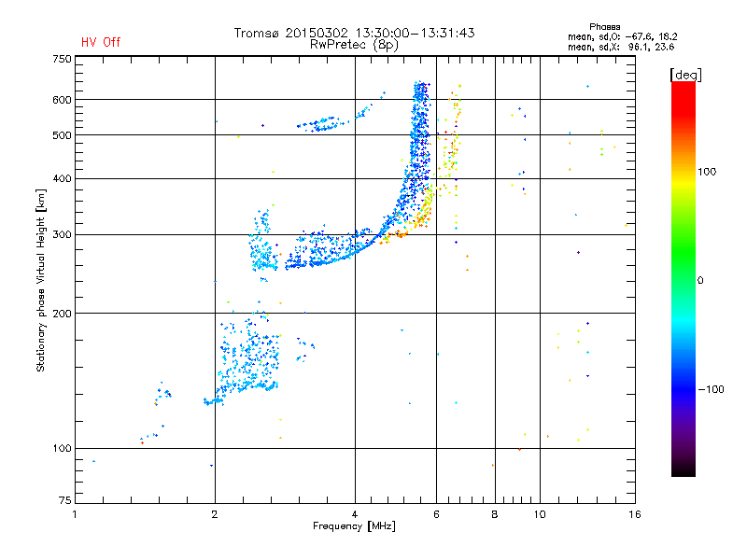Click the x-axis tick label '2'

pos(215,514)
